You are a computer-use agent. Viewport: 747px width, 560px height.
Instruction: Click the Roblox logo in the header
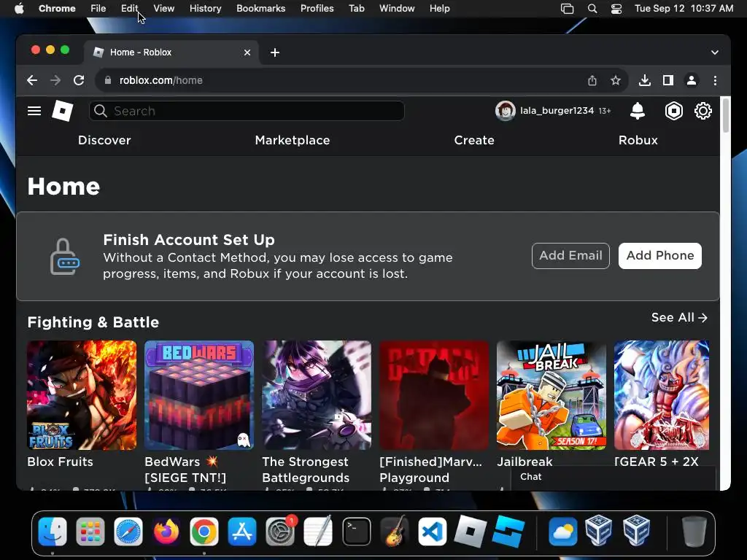pos(63,111)
